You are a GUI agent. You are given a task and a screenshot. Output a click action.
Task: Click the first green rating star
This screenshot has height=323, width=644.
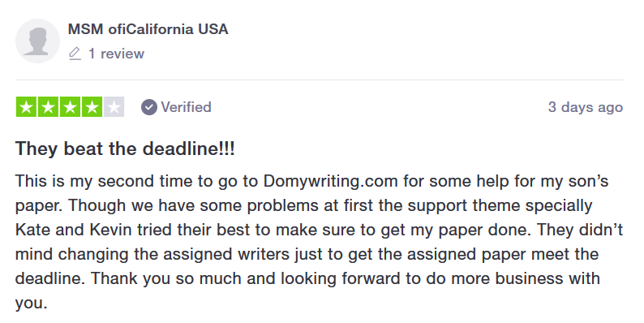tap(26, 107)
